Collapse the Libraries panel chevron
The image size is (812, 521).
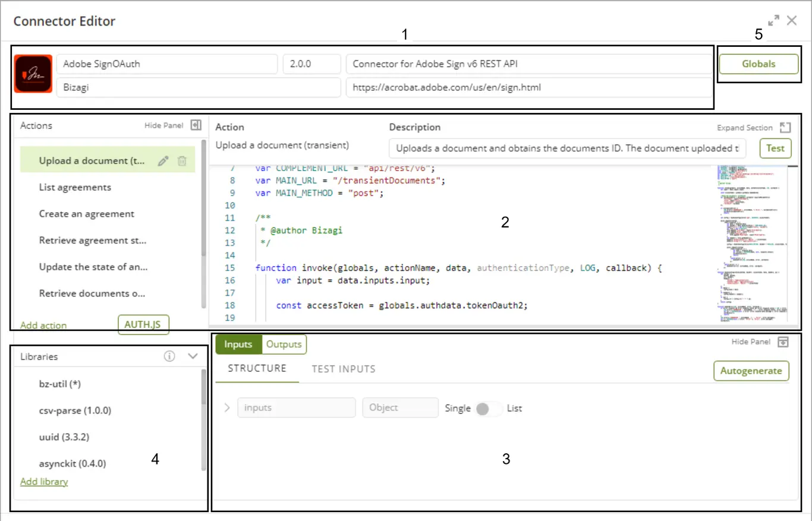(193, 356)
